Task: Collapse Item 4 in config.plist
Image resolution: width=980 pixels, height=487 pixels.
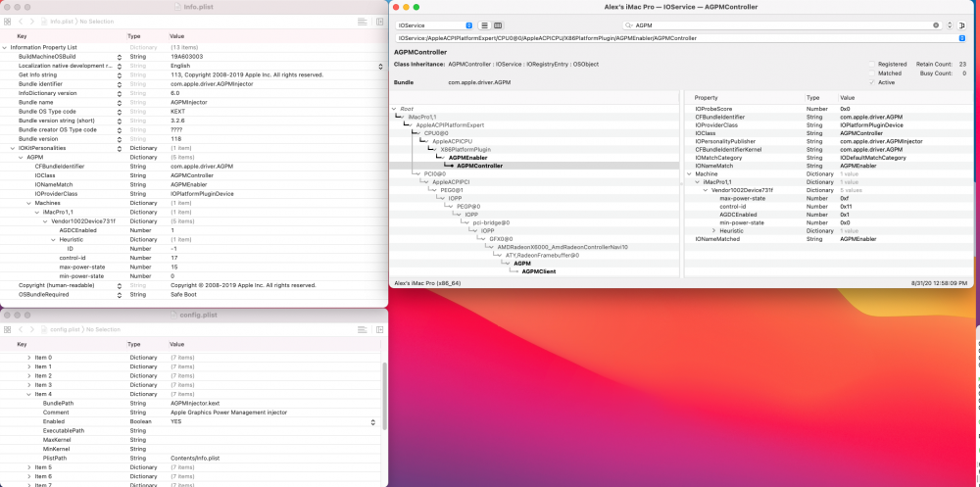Action: [28, 395]
